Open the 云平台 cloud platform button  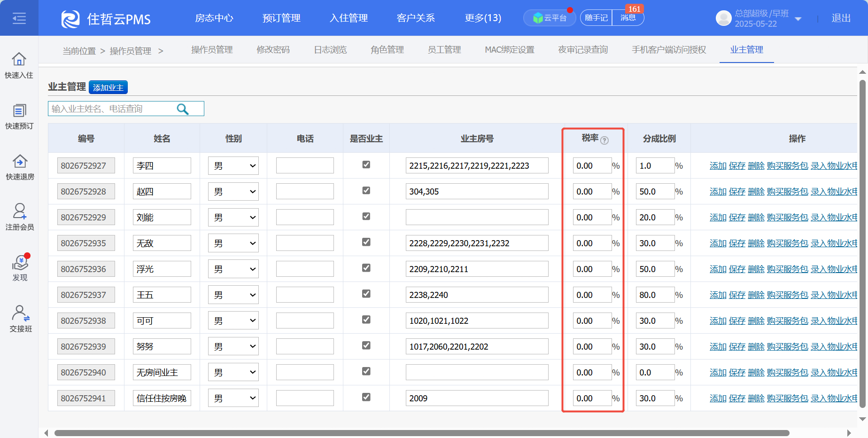click(550, 18)
